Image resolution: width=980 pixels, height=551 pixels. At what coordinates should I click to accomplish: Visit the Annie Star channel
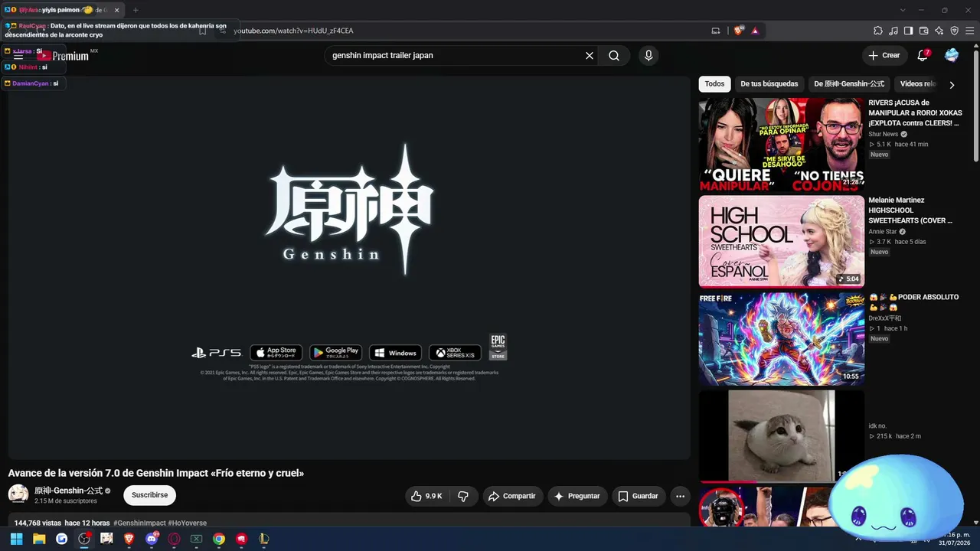(x=883, y=232)
